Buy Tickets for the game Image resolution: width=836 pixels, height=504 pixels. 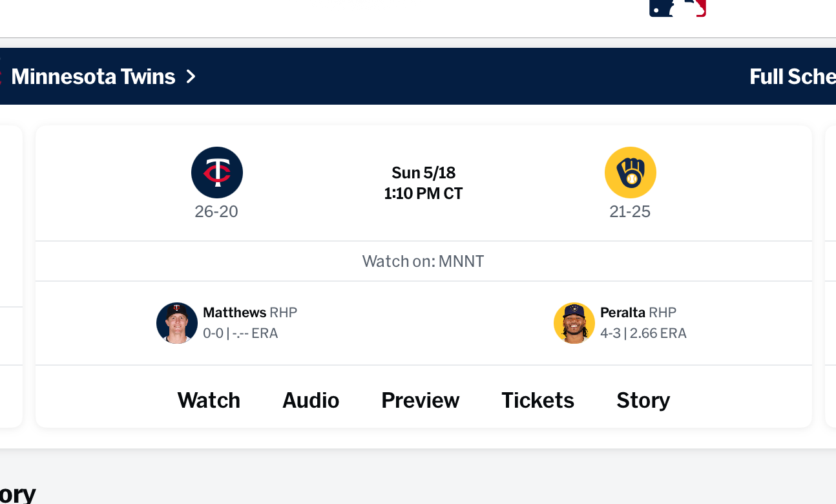click(538, 401)
